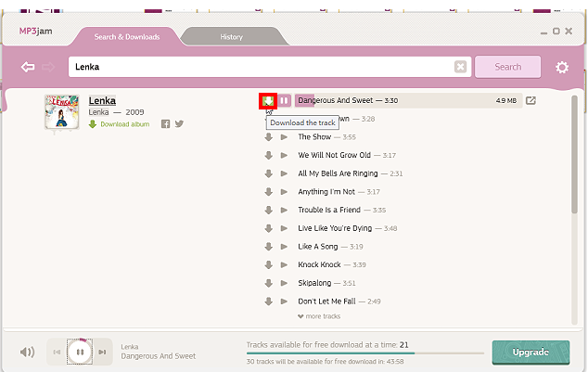Play Skipalong track
Screen dimensions: 588x372
tap(284, 283)
